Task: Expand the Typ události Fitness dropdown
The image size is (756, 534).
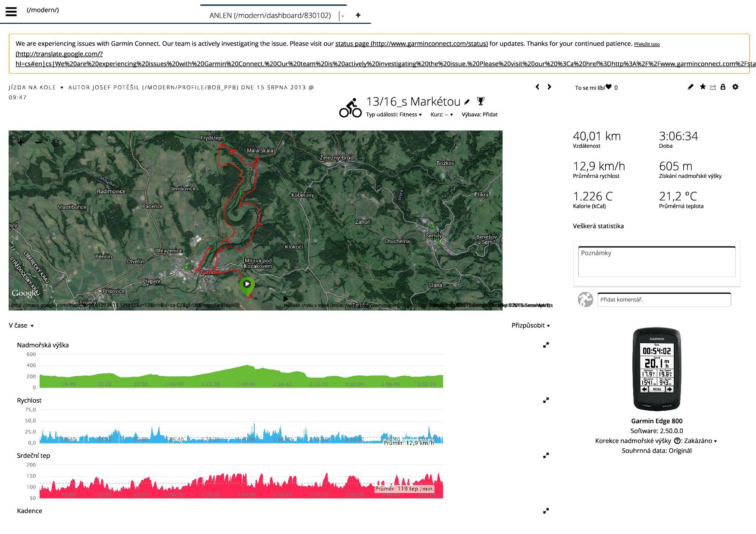Action: point(394,115)
